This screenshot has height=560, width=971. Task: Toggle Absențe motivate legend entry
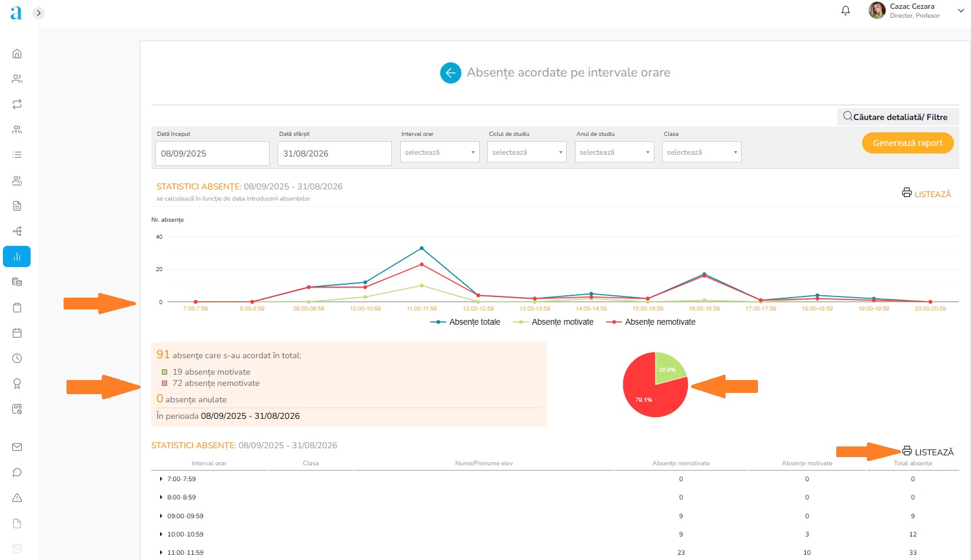[554, 322]
